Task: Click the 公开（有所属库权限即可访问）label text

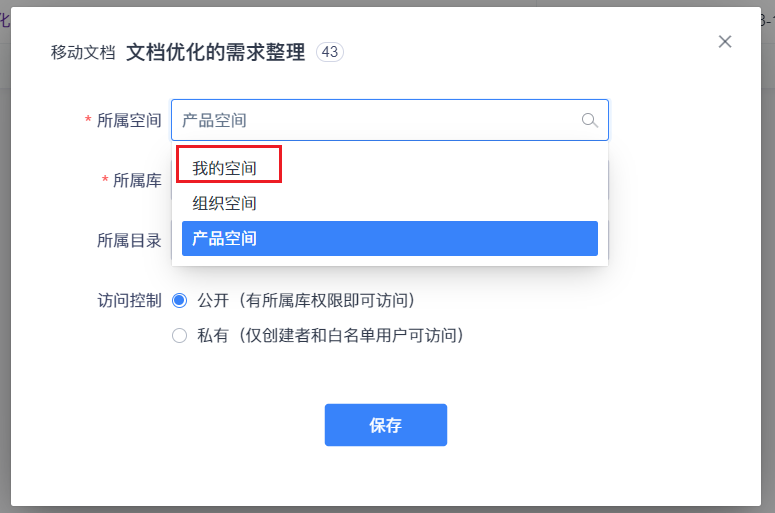Action: pyautogui.click(x=306, y=300)
